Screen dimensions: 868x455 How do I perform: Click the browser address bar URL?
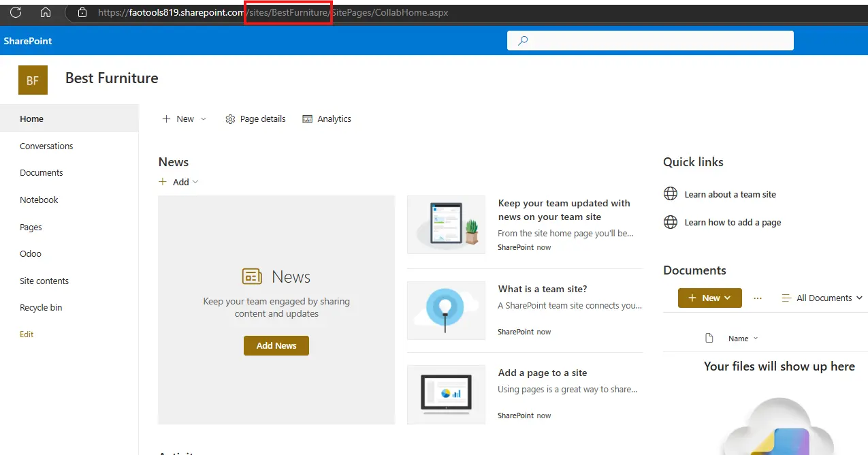point(273,12)
